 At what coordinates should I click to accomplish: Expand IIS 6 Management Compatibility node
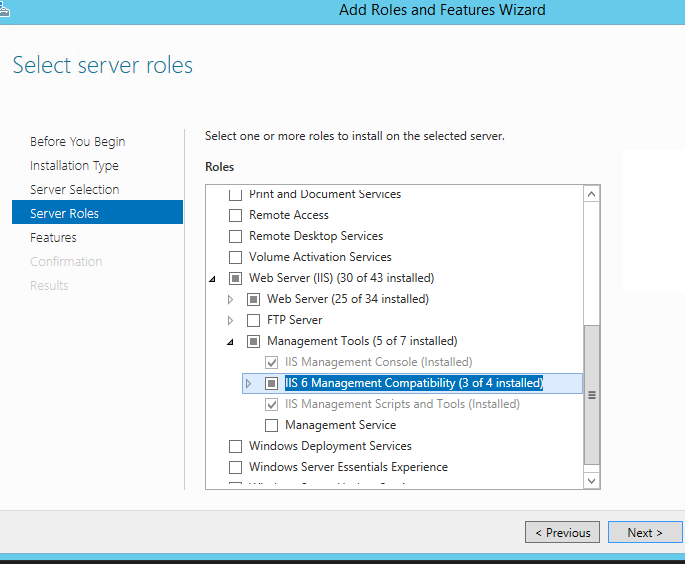249,383
